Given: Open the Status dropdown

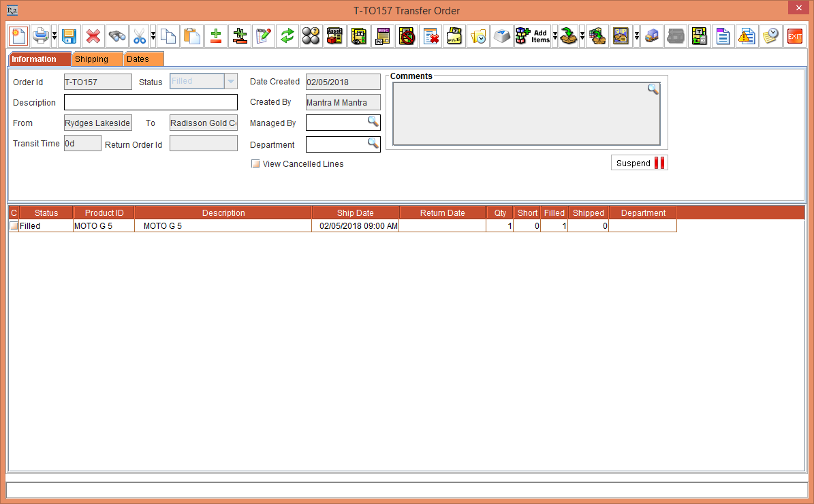Looking at the screenshot, I should 231,82.
